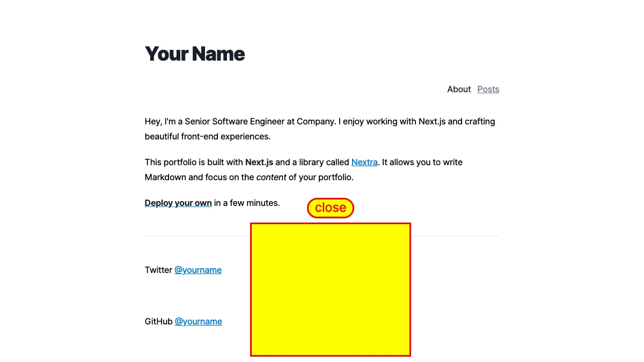Click the beautiful front-end experiences text
The image size is (644, 362).
coord(208,136)
